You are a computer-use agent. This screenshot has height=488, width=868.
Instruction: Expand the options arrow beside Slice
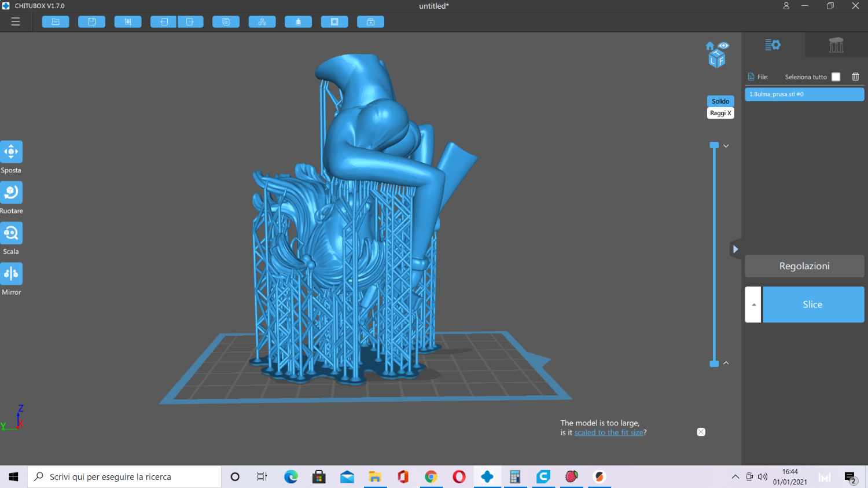coord(753,304)
